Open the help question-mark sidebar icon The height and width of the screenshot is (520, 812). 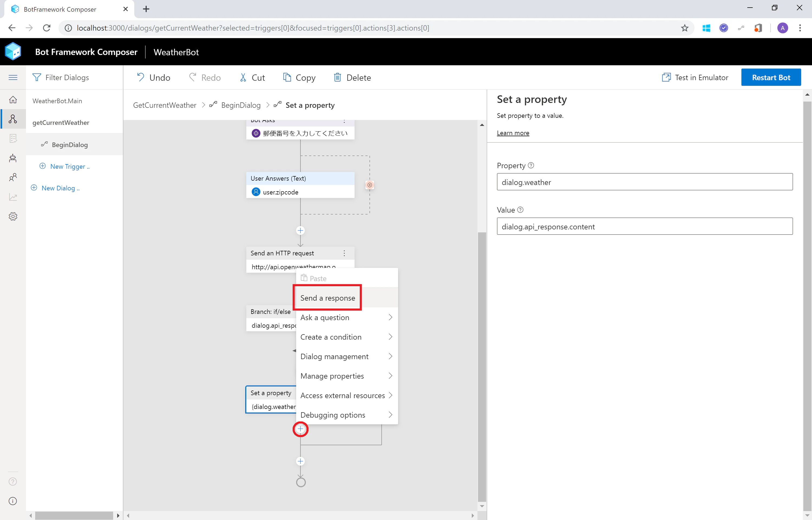13,482
